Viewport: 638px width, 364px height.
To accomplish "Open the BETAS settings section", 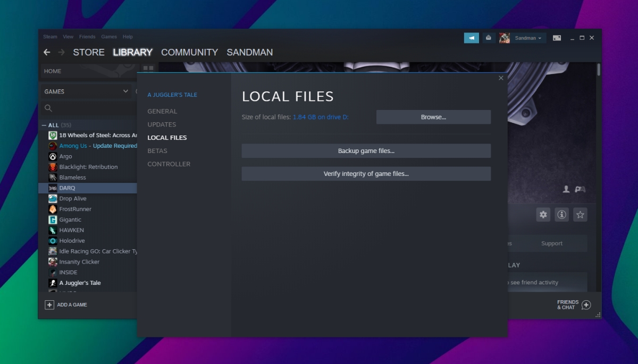I will (x=157, y=150).
